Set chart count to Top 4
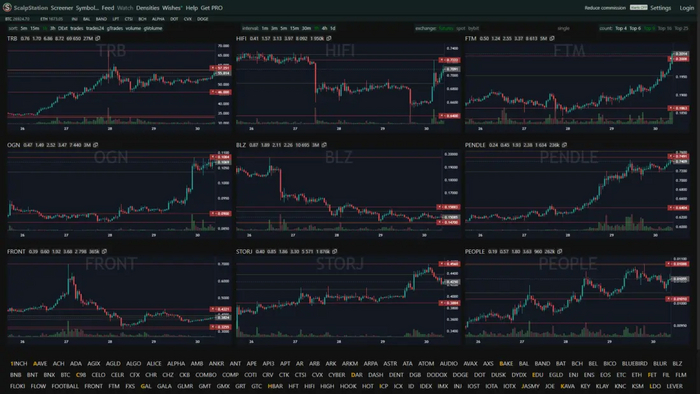The image size is (700, 394). click(621, 28)
